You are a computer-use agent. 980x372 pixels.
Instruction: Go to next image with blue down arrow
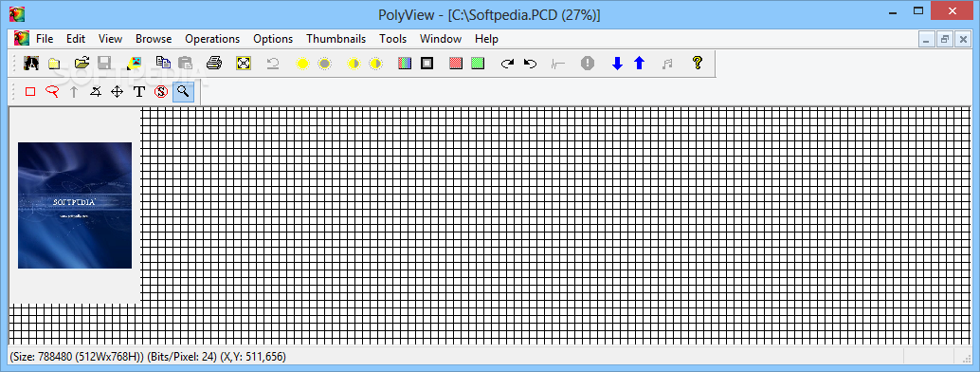tap(618, 64)
